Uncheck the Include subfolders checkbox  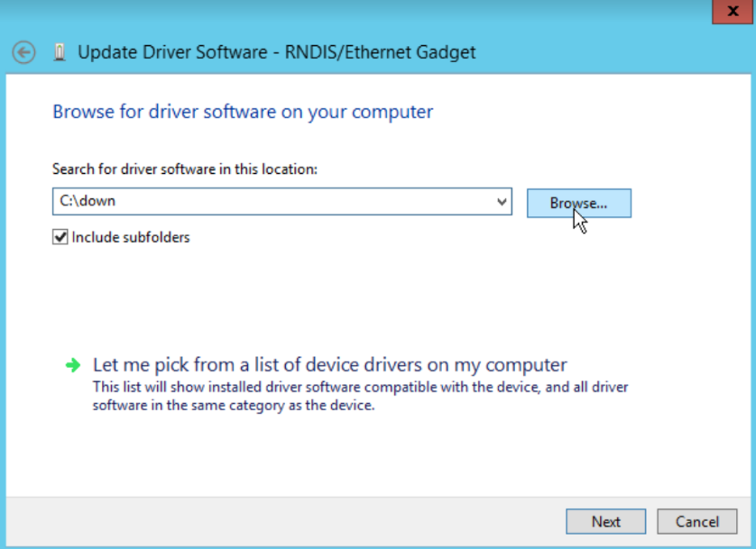[x=60, y=238]
